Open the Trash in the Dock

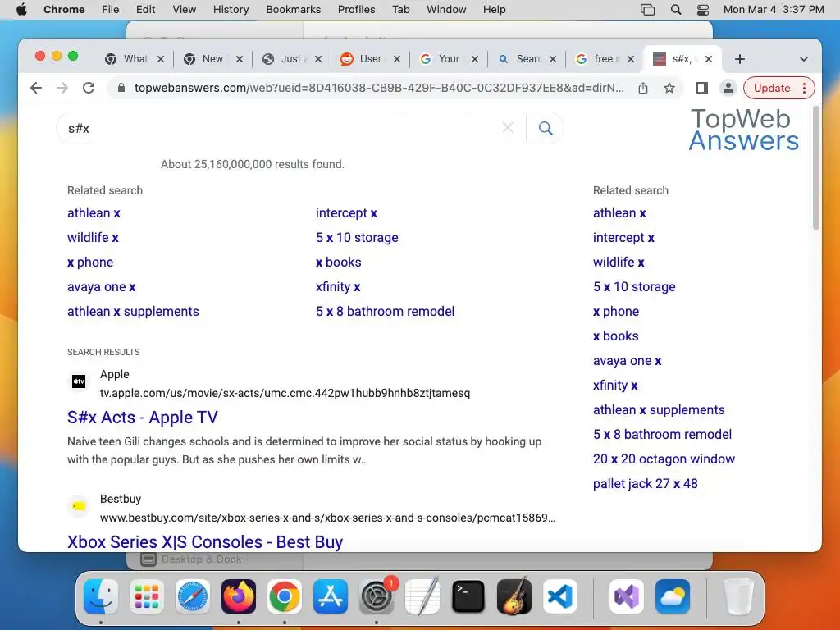[x=738, y=596]
